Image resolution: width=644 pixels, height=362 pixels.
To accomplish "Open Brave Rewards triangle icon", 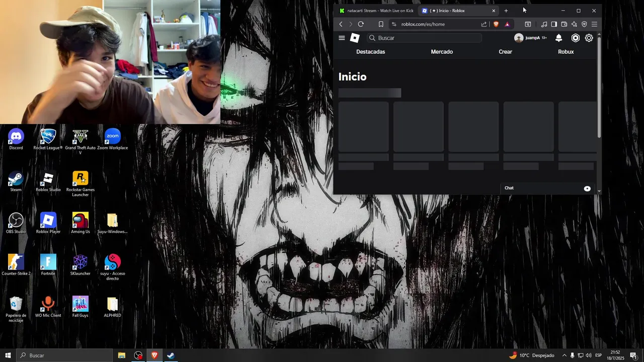I will pos(507,24).
